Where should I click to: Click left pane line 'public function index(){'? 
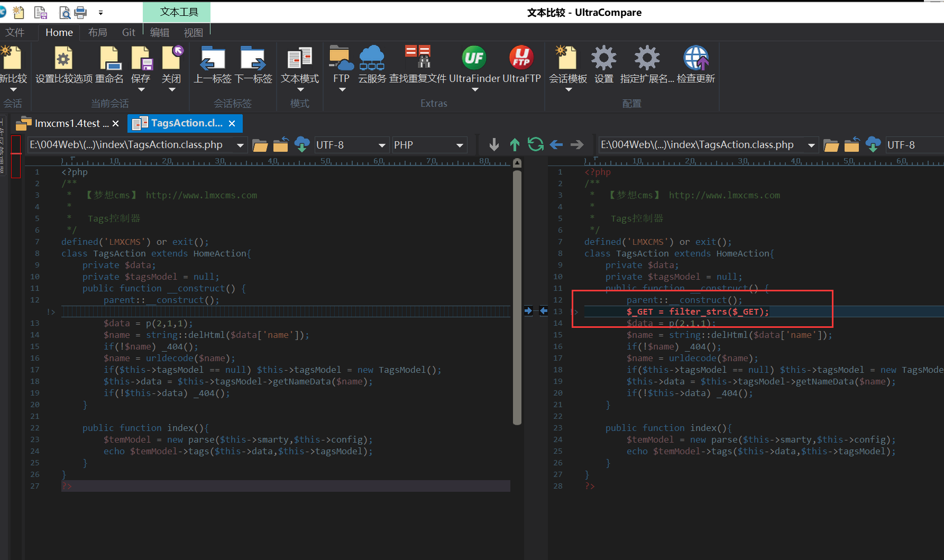click(145, 428)
